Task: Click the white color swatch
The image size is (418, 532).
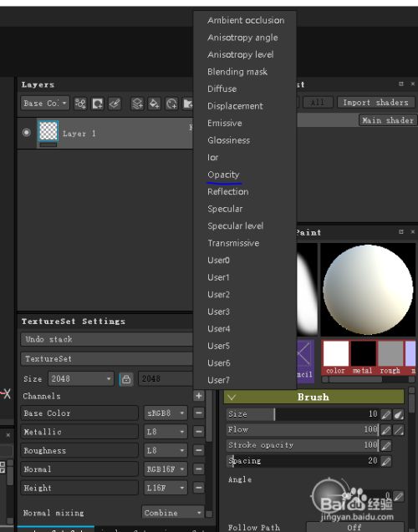Action: click(x=336, y=353)
